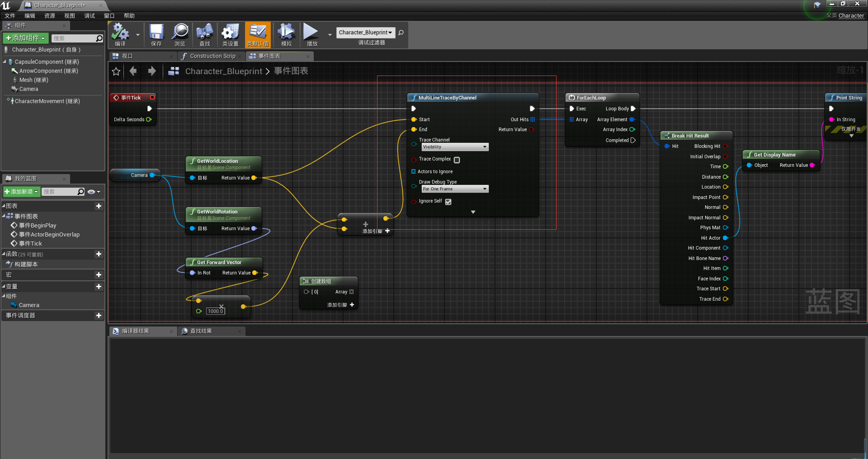Click the 1000.0 value input field
Viewport: 868px width, 459px height.
pos(216,311)
